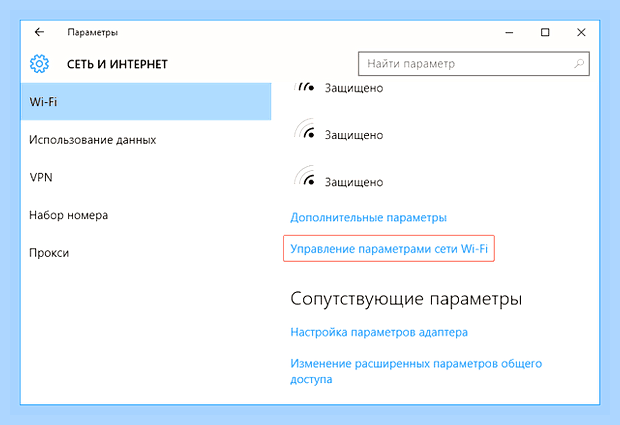Maximize the Параметры window
Image resolution: width=620 pixels, height=425 pixels.
pos(545,32)
